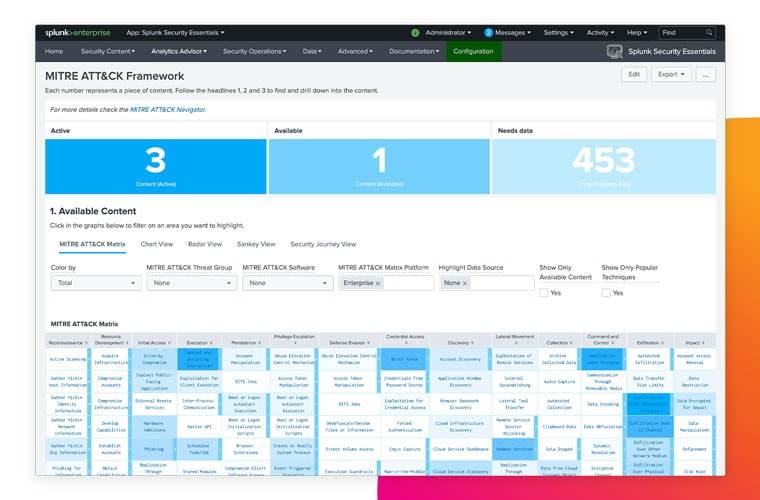This screenshot has height=500, width=760.
Task: Enable Show Only Available Content checkbox
Action: point(544,293)
